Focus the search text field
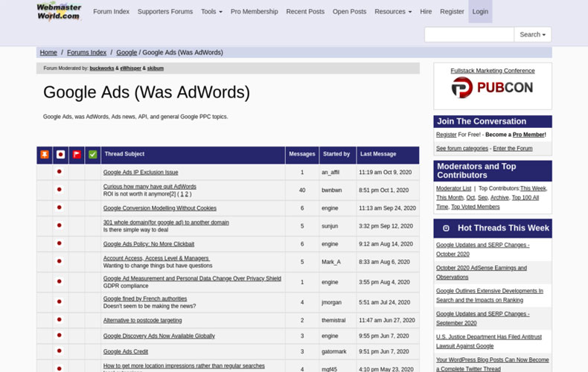 click(469, 34)
